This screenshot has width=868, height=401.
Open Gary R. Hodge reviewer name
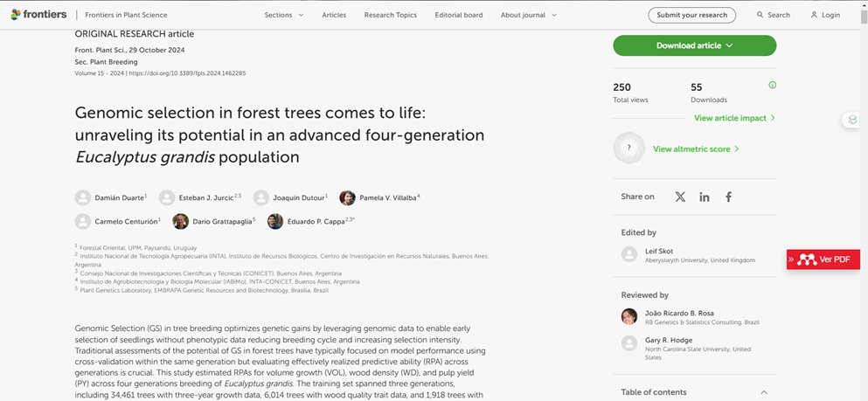669,340
